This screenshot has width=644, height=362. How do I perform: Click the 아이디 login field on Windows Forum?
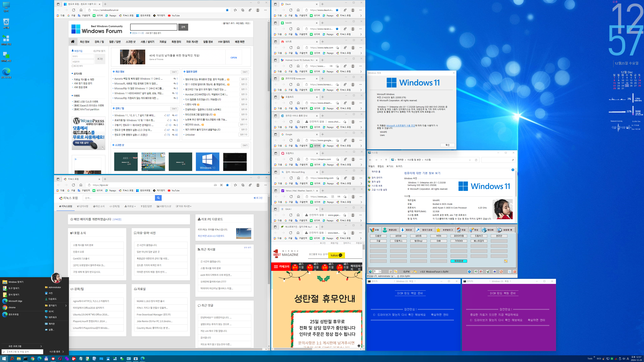pos(83,56)
